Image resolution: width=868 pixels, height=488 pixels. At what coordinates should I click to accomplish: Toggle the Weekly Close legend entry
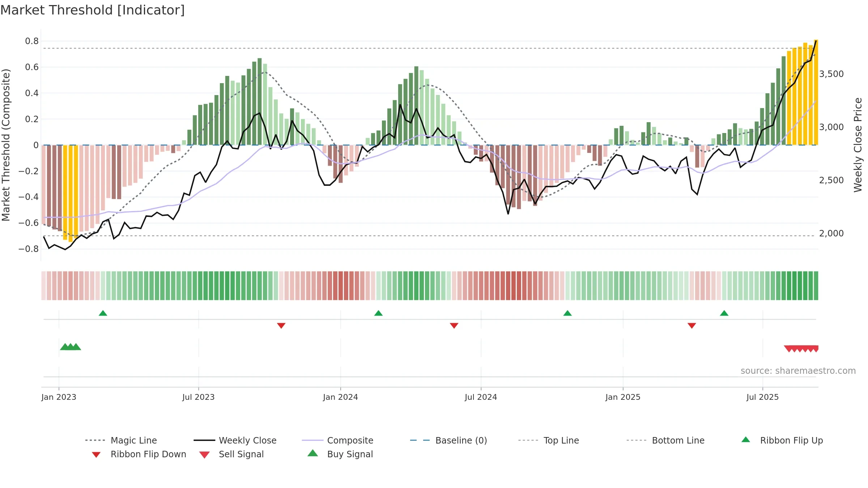coord(235,440)
